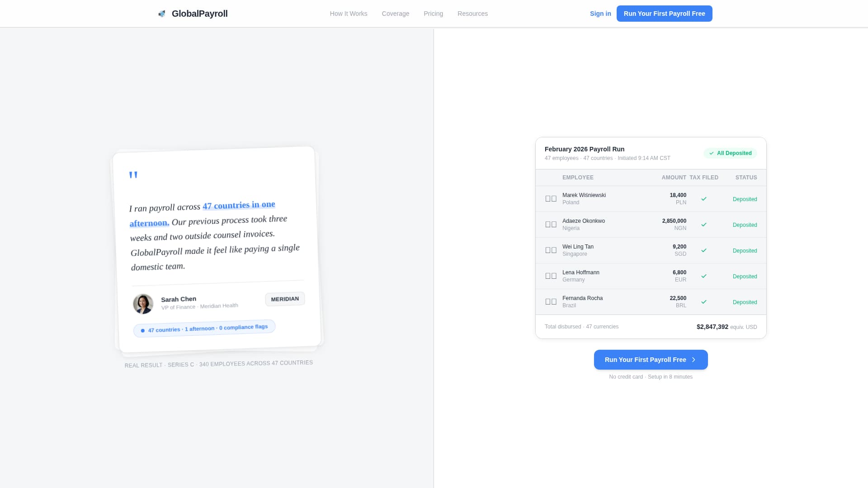This screenshot has width=868, height=488.
Task: Click the chevron arrow on the bottom payroll CTA button
Action: pos(693,360)
